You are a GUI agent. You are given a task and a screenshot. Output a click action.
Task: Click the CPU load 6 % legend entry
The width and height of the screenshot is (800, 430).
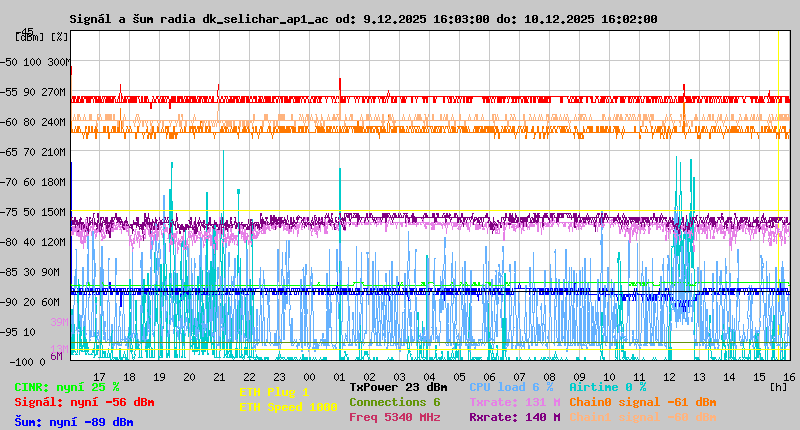point(510,387)
